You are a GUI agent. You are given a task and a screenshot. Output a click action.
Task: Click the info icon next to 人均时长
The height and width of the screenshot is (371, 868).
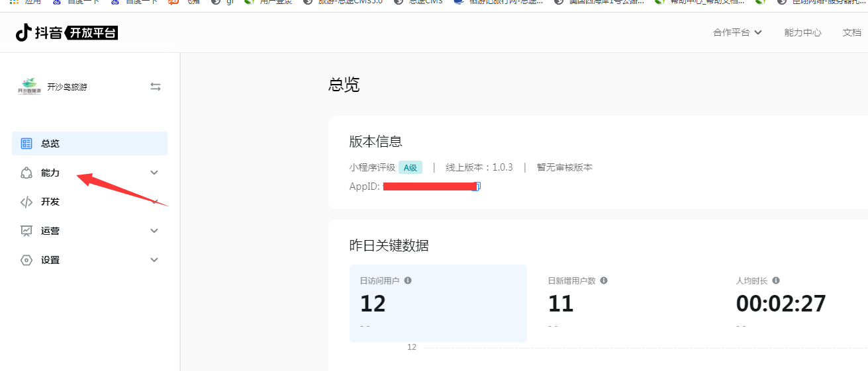click(x=776, y=280)
